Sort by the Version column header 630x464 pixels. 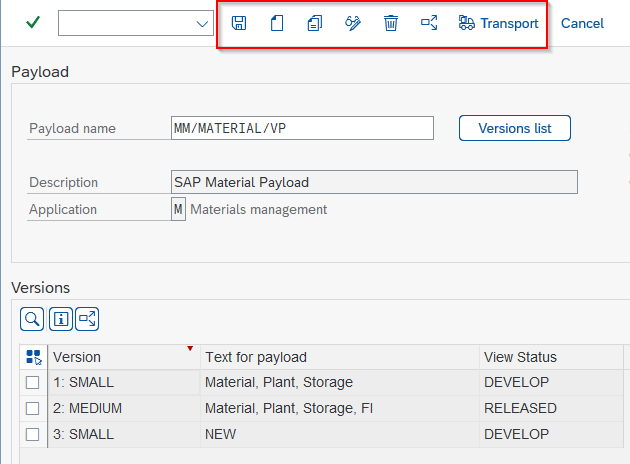click(x=124, y=357)
